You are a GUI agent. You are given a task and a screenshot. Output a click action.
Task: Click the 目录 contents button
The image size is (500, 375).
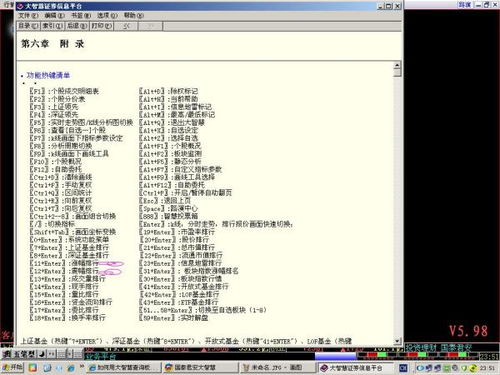click(x=28, y=26)
